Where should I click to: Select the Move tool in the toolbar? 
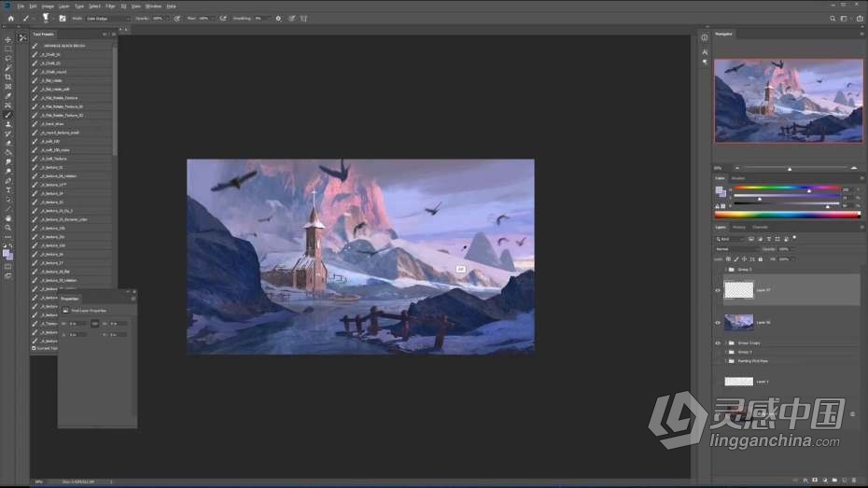(7, 40)
